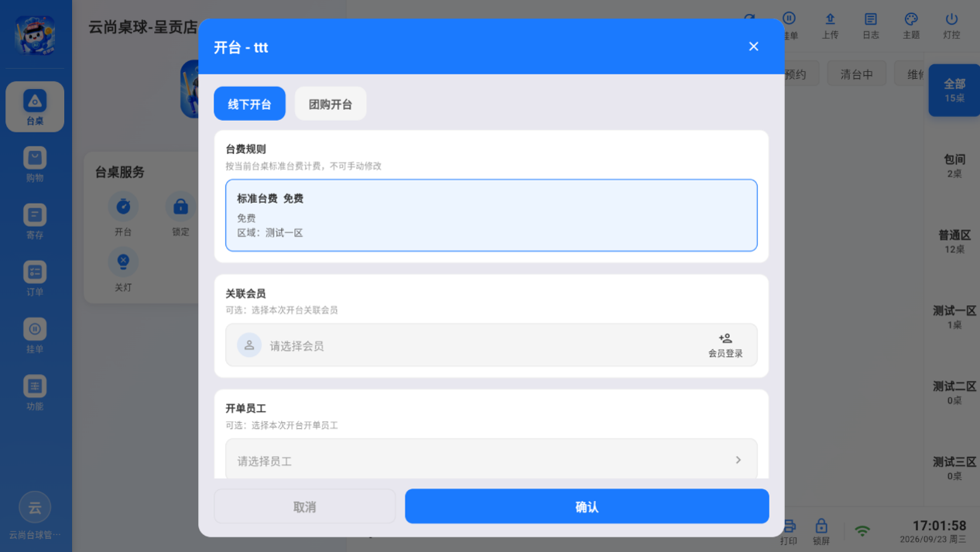Click the 取消 cancel button
The width and height of the screenshot is (980, 552).
[305, 506]
